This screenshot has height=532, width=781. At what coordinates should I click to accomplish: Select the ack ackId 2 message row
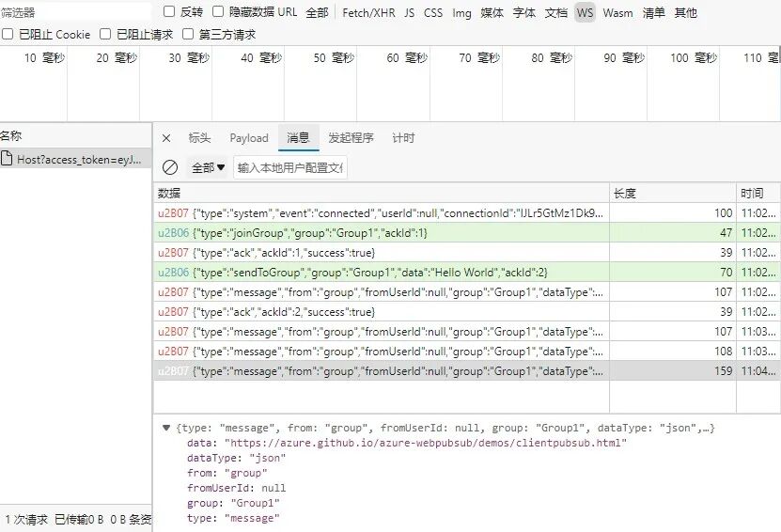click(x=467, y=312)
